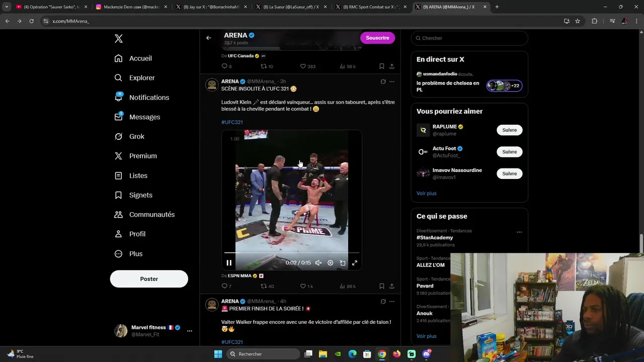
Task: Open more options for #StarAcademy trend
Action: coord(519,232)
